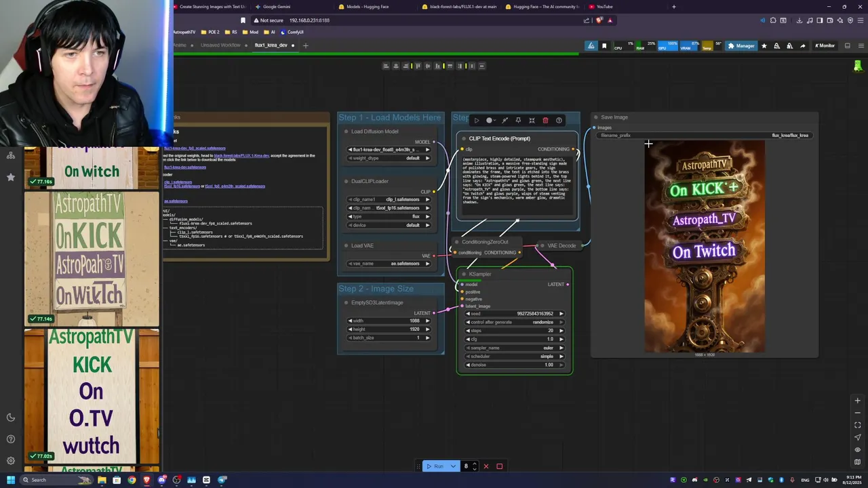Image resolution: width=868 pixels, height=488 pixels.
Task: Zoom out using the minus canvas control
Action: tap(857, 413)
